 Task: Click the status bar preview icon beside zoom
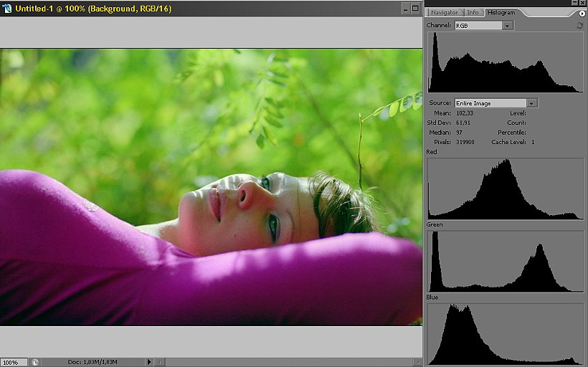(x=36, y=362)
